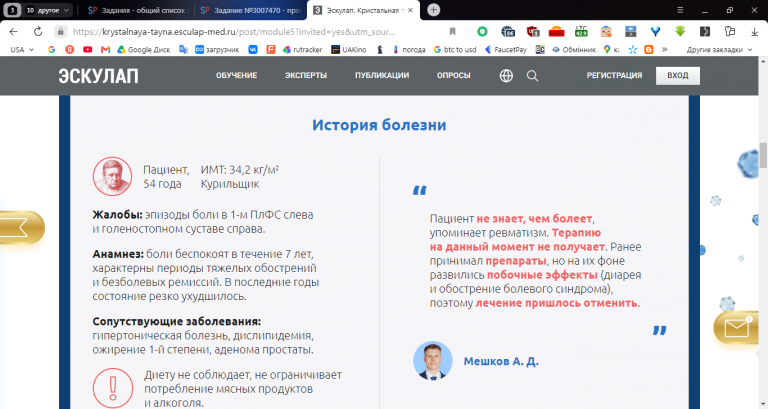768x409 pixels.
Task: Click the highlighted 'побочные эффекты' text
Action: tap(542, 275)
